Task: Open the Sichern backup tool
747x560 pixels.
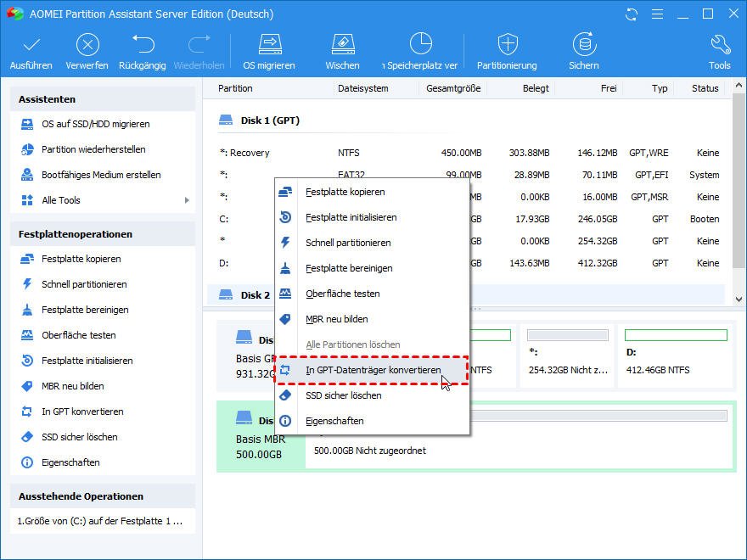Action: click(584, 52)
